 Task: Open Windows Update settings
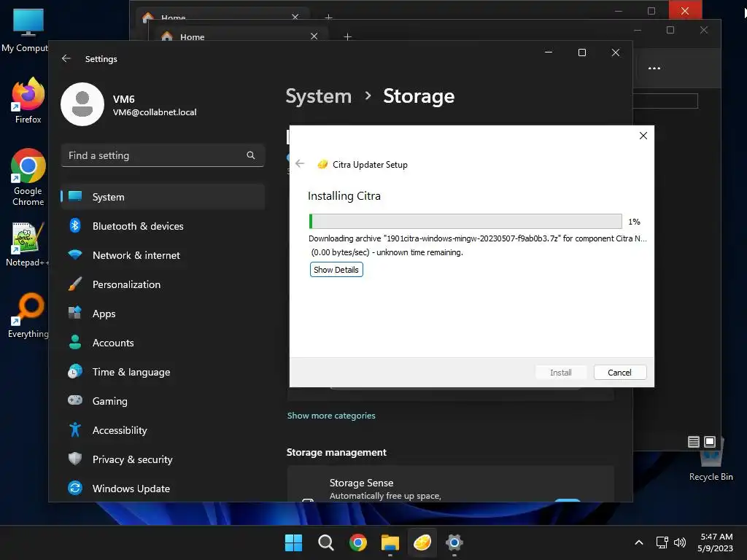tap(163, 489)
